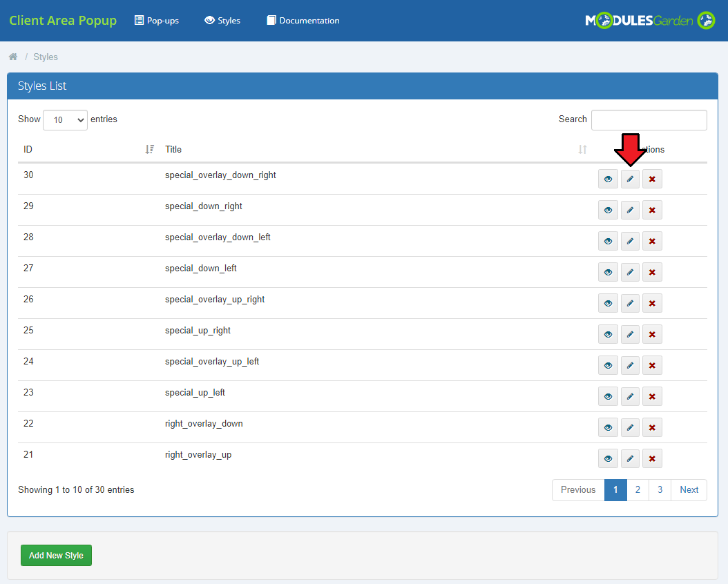The height and width of the screenshot is (584, 728).
Task: Click the right_overlay_down title text
Action: point(204,424)
